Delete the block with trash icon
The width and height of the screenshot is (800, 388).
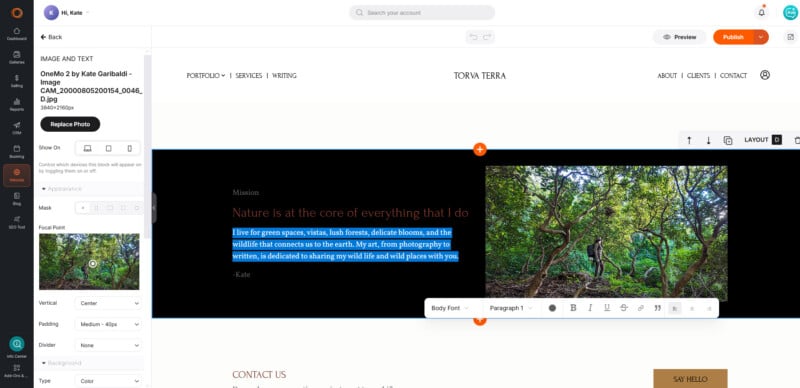coord(796,140)
